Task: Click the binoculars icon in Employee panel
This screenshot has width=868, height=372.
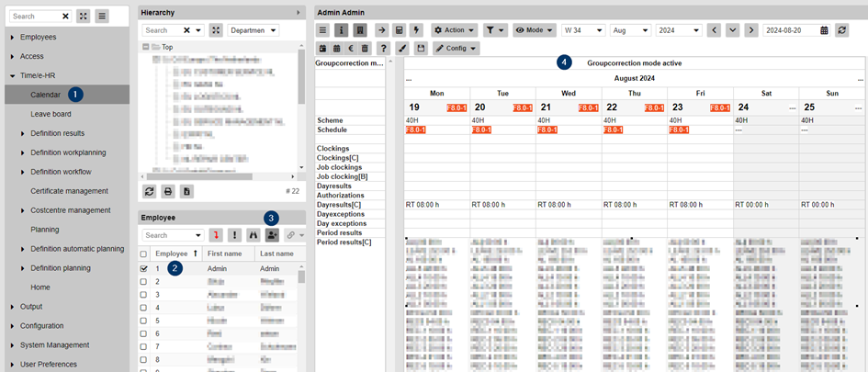Action: (x=254, y=235)
